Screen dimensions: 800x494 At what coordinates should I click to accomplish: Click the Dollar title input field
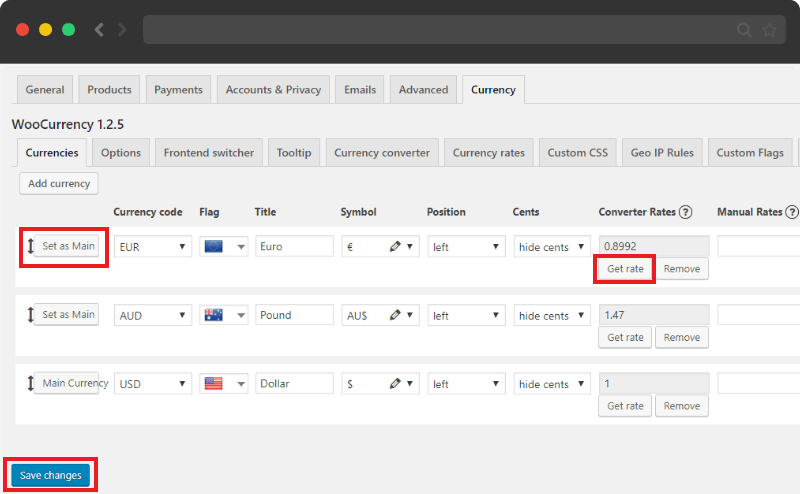(294, 383)
